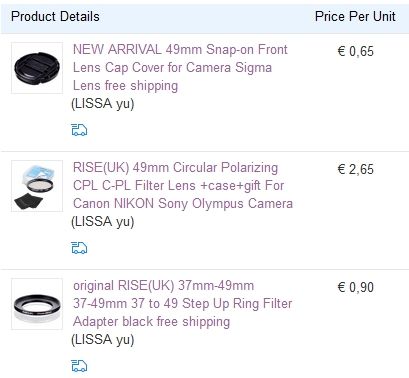409x378 pixels.
Task: Open NEW ARRIVAL 49mm Snap-on Lens Cap link
Action: [180, 68]
